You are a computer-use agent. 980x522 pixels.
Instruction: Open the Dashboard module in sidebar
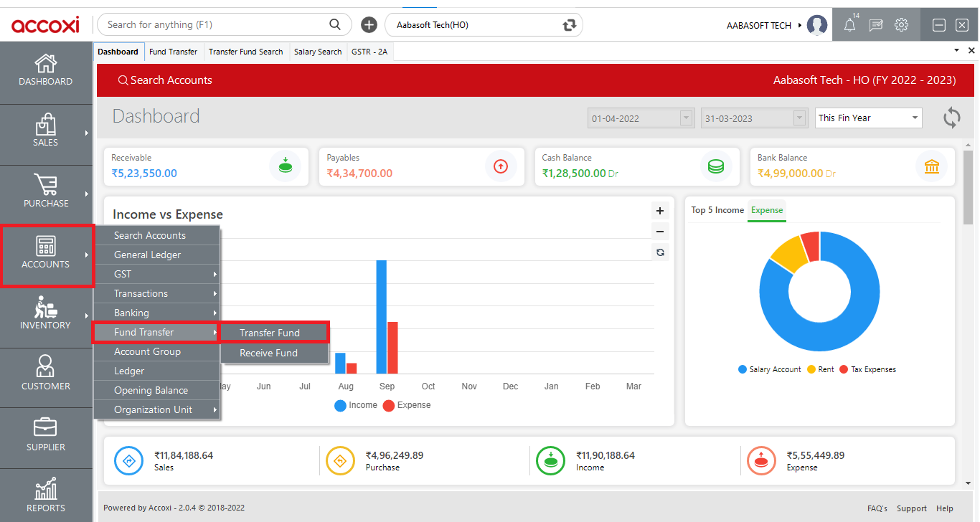[x=46, y=70]
